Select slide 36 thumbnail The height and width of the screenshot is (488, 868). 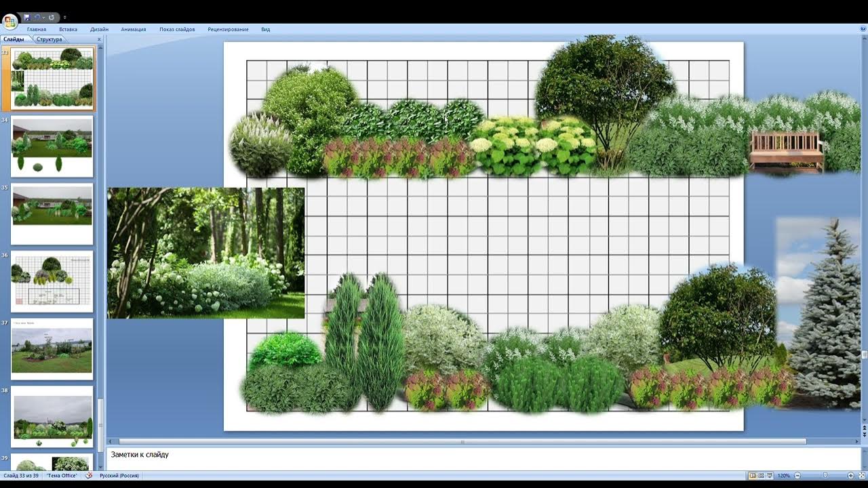(52, 281)
